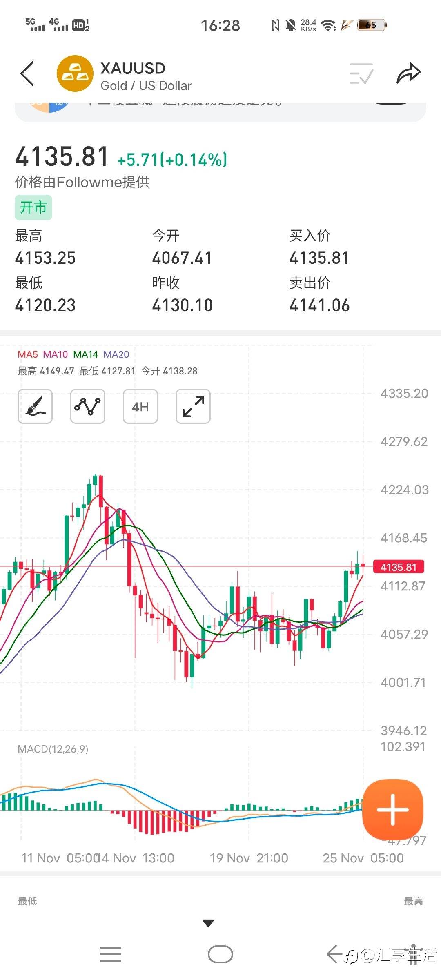
Task: Go back using the top-left arrow
Action: coord(27,74)
